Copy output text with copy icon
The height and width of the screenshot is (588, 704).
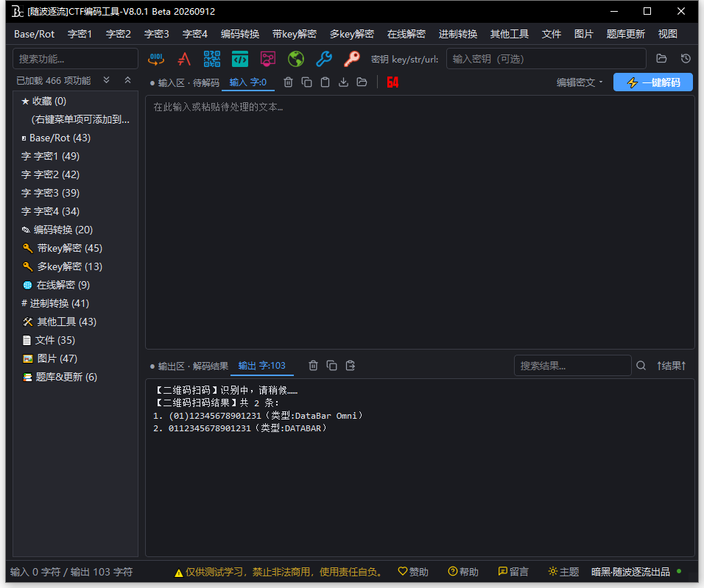332,366
